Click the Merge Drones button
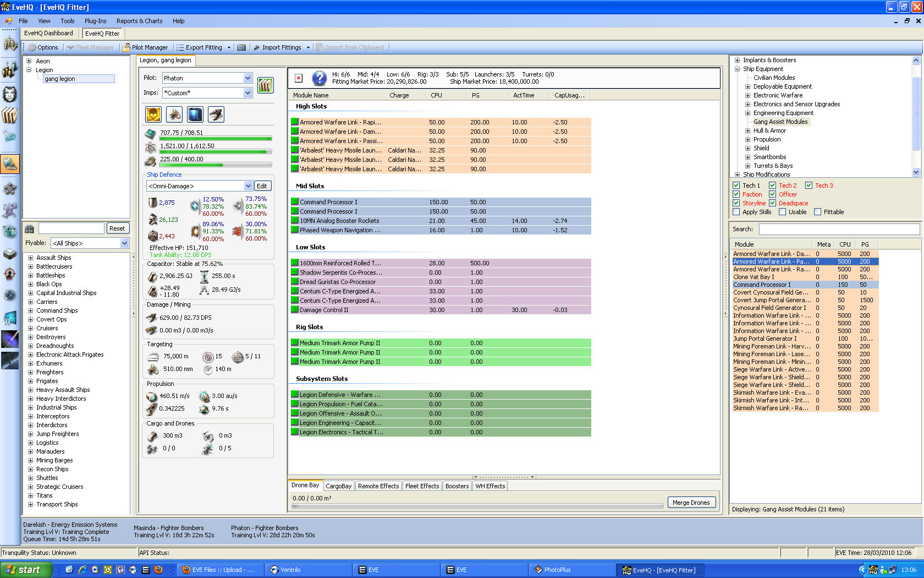Image resolution: width=924 pixels, height=578 pixels. click(x=691, y=503)
